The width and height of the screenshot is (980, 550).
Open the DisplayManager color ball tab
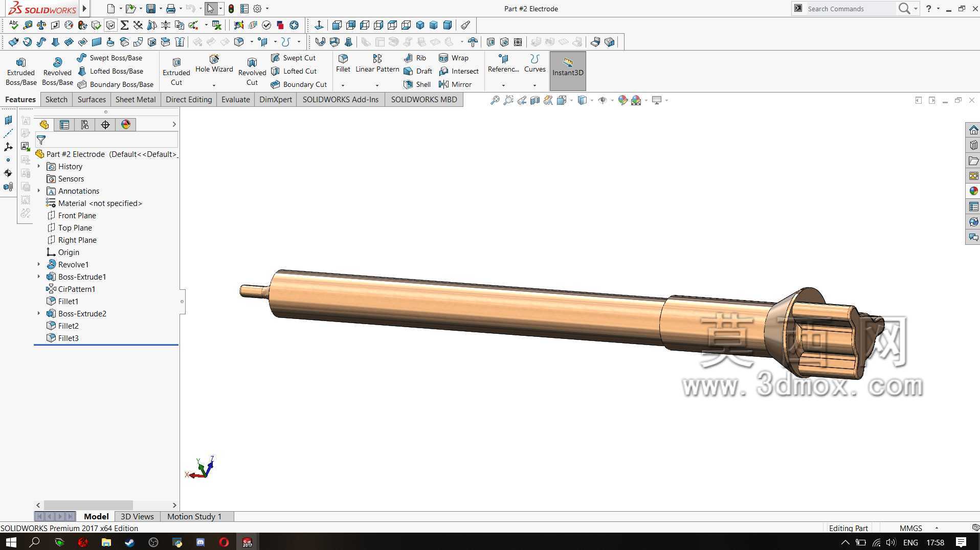126,124
